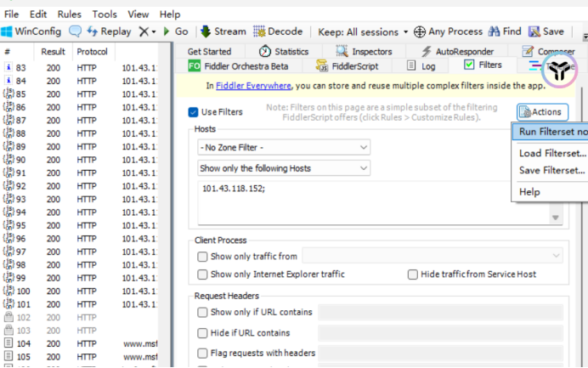
Task: Choose Run Filterset now
Action: point(551,132)
